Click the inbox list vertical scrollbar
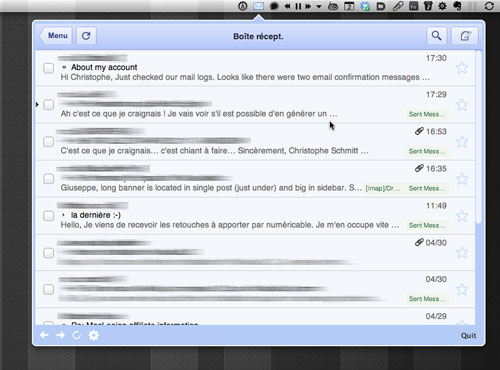 click(x=479, y=137)
